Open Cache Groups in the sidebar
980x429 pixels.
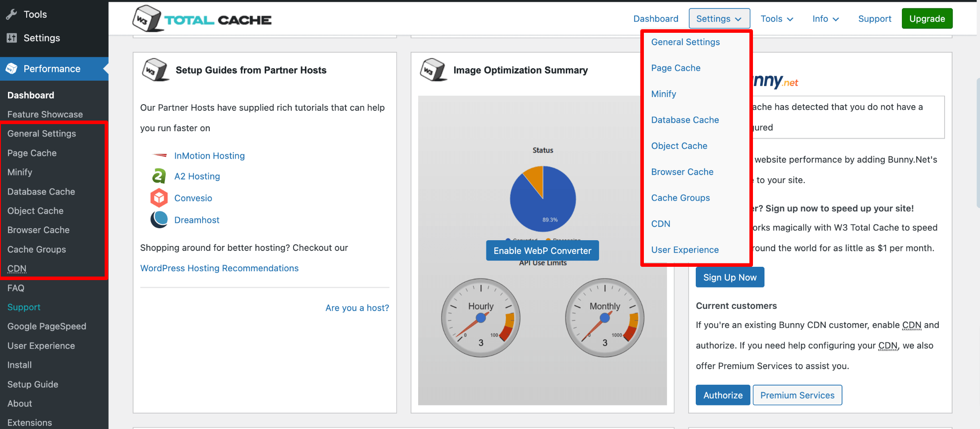click(x=37, y=250)
